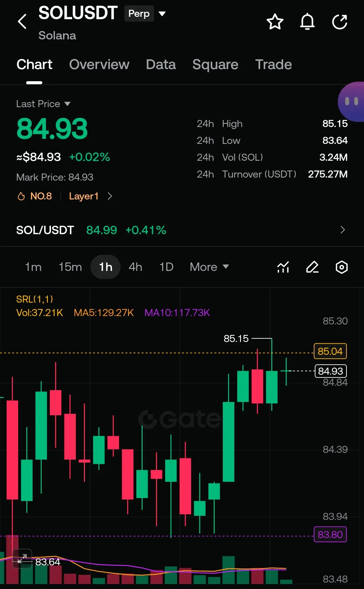Switch to the Overview tab
The width and height of the screenshot is (364, 589).
click(x=99, y=64)
